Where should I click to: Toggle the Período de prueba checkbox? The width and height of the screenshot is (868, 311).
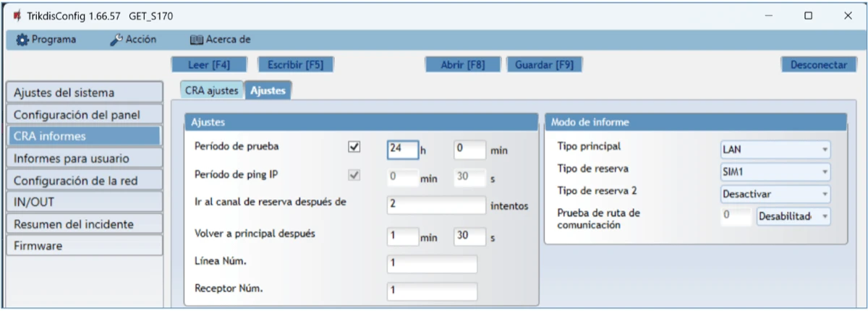[354, 147]
